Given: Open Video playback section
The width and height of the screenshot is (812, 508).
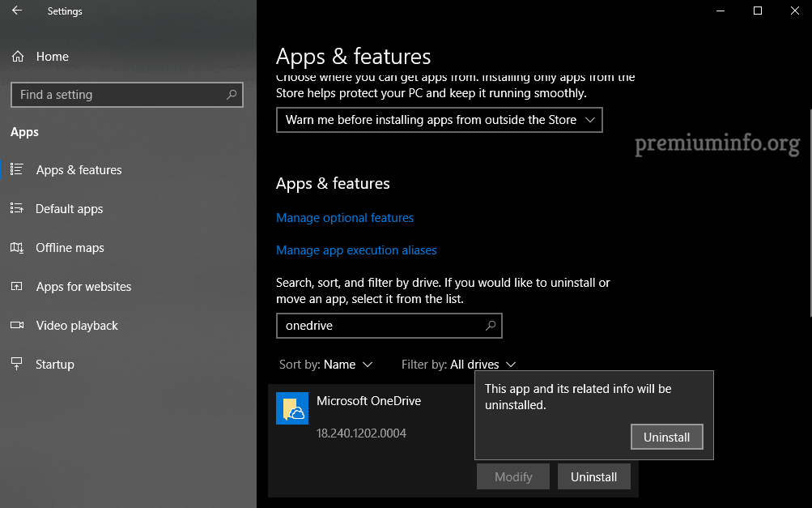Looking at the screenshot, I should 77,326.
